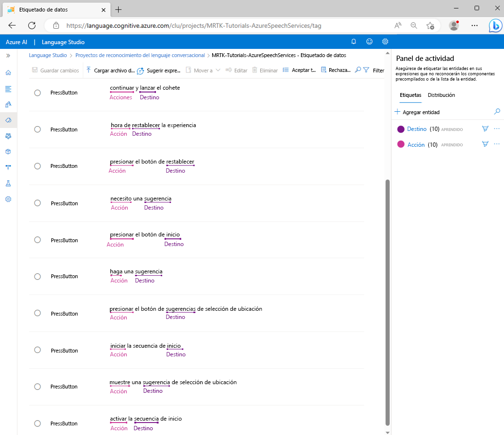Open the Mover a dropdown

click(203, 71)
